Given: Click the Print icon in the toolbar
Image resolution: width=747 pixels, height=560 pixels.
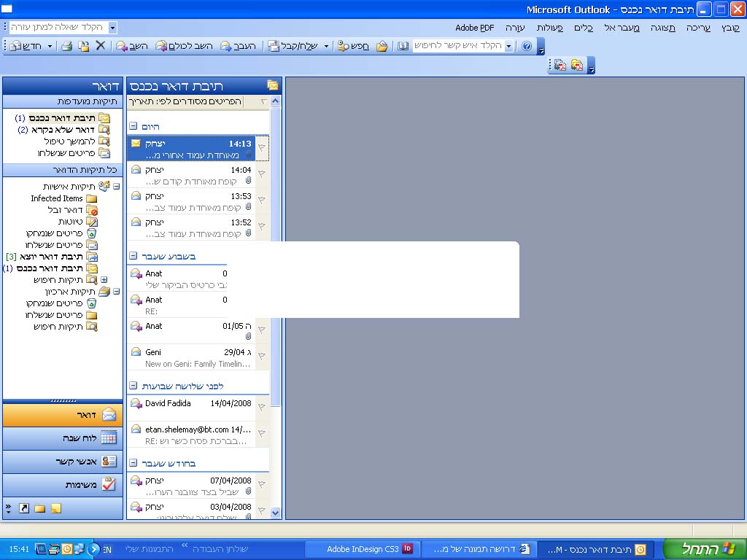Looking at the screenshot, I should pos(67,46).
